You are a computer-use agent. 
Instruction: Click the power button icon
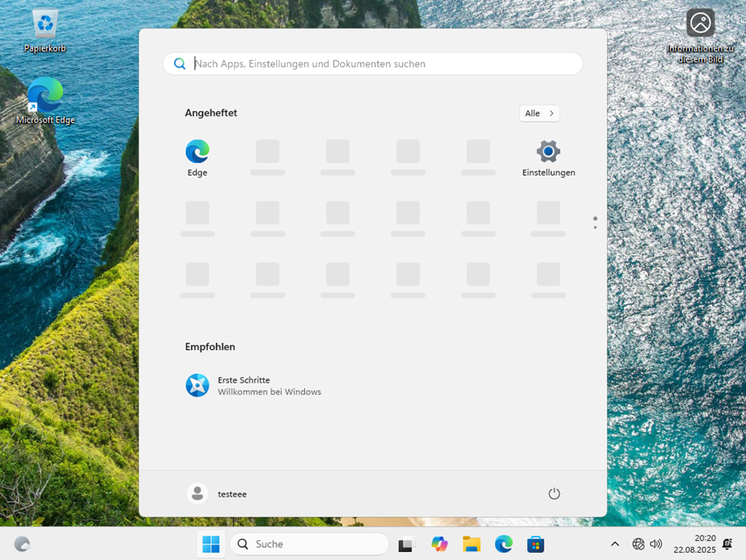554,494
